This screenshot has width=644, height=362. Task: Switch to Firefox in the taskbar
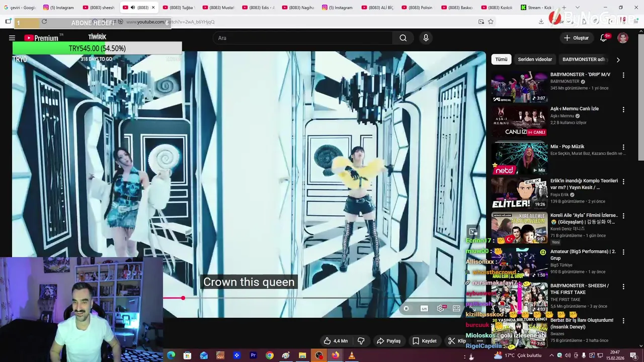click(x=335, y=355)
